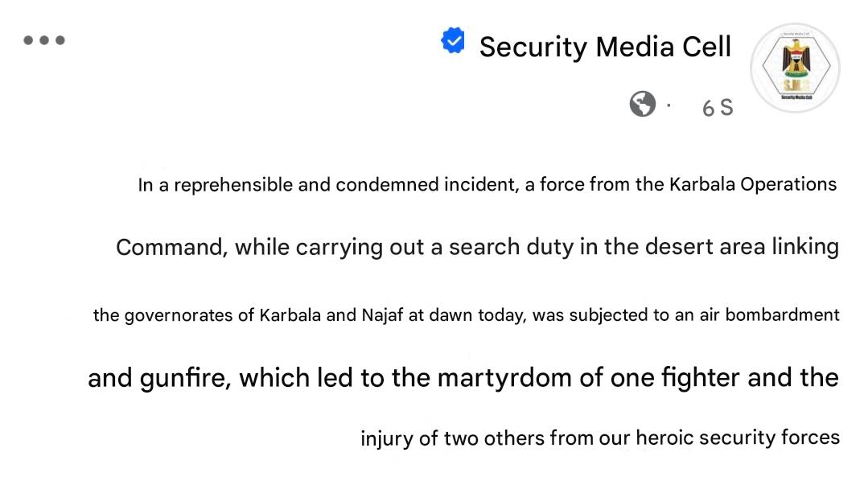Click the phrase "injury of two others"
Image resolution: width=868 pixels, height=481 pixels.
click(453, 439)
